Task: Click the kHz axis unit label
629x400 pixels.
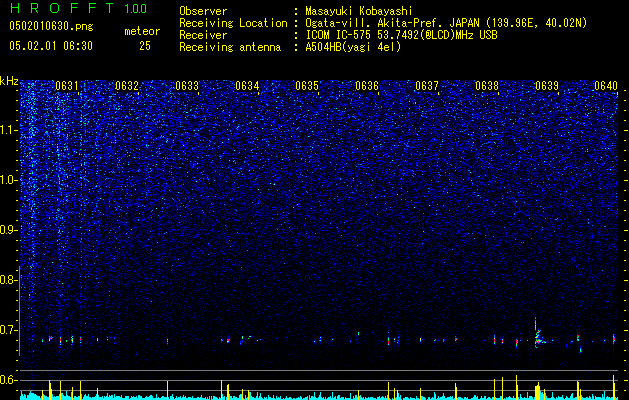Action: coord(9,81)
